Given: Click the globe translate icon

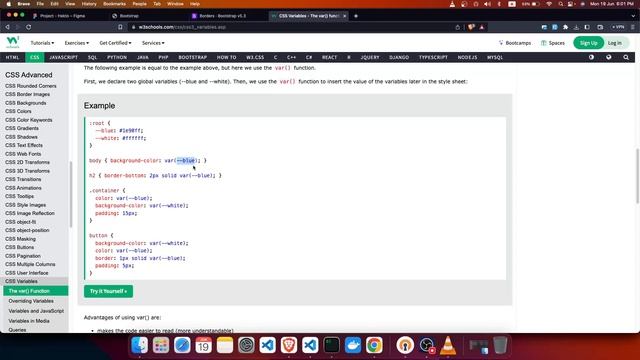Looking at the screenshot, I should tap(609, 57).
